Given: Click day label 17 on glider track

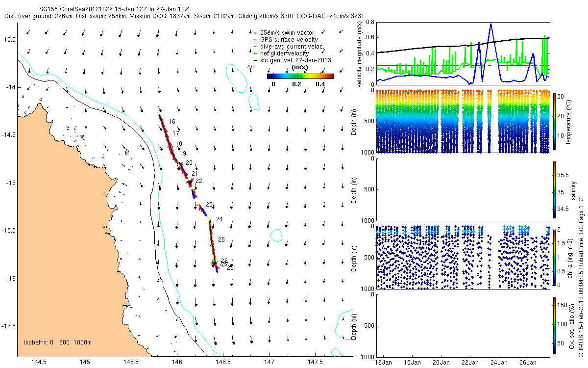Looking at the screenshot, I should [176, 133].
